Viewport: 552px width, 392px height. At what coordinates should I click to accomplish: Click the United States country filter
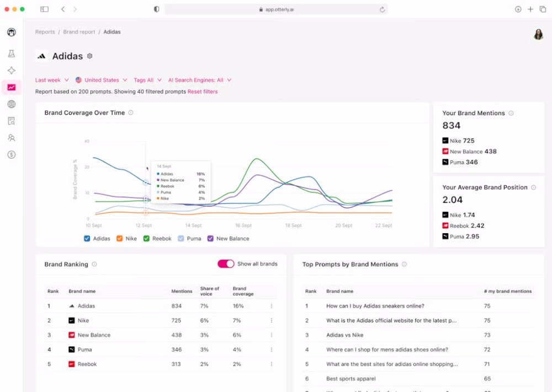coord(101,79)
